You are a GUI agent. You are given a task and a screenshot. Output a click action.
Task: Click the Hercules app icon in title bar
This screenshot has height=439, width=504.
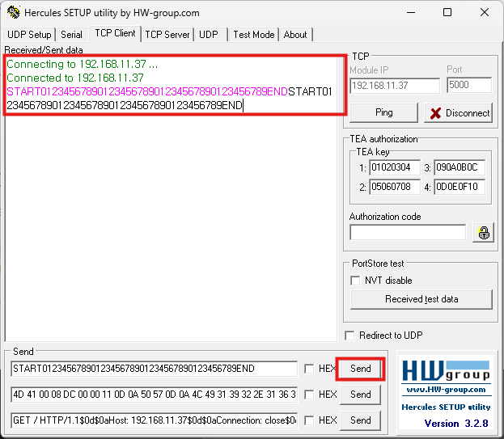pos(12,13)
